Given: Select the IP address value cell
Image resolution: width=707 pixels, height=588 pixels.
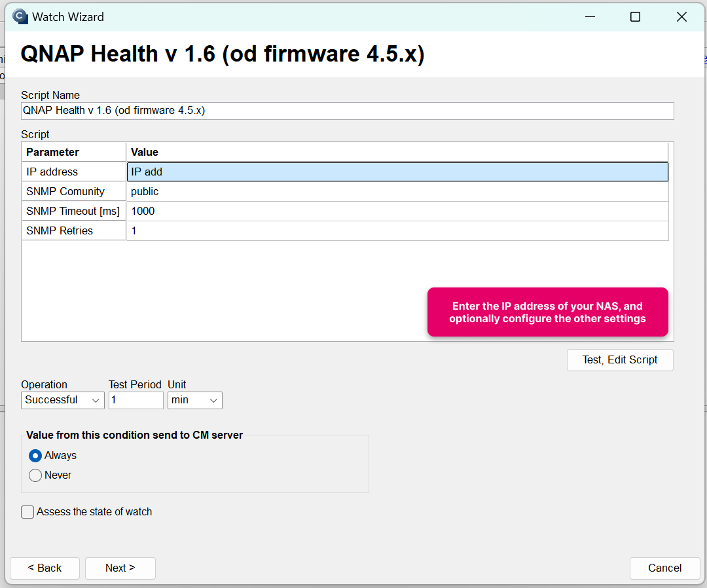Looking at the screenshot, I should [x=397, y=172].
